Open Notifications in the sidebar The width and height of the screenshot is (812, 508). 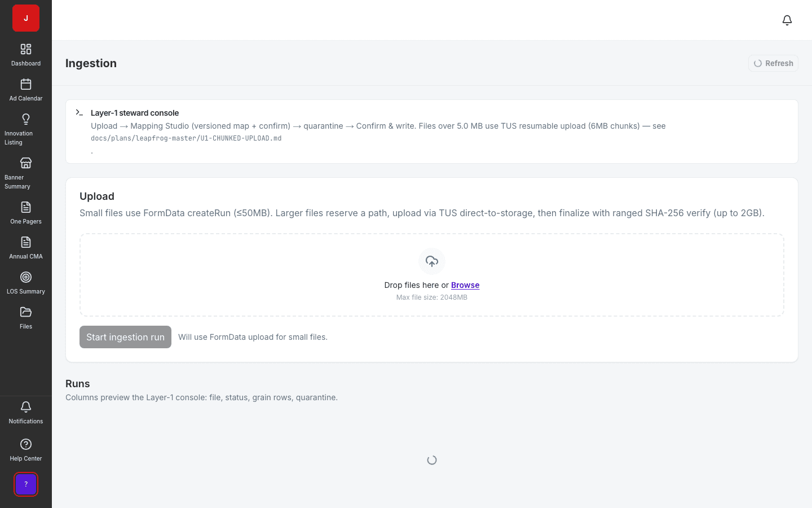coord(26,413)
